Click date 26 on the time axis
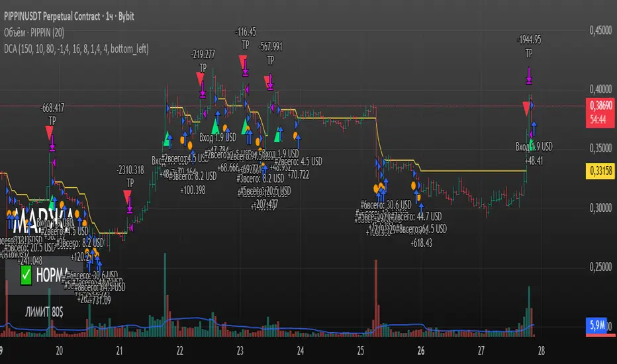The height and width of the screenshot is (364, 617). coord(420,351)
